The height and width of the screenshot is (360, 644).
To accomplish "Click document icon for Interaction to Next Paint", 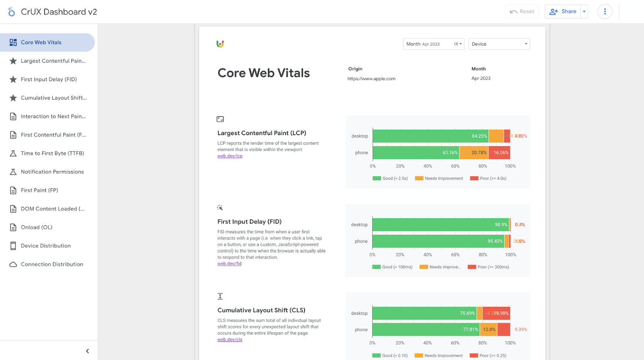I will tap(13, 116).
